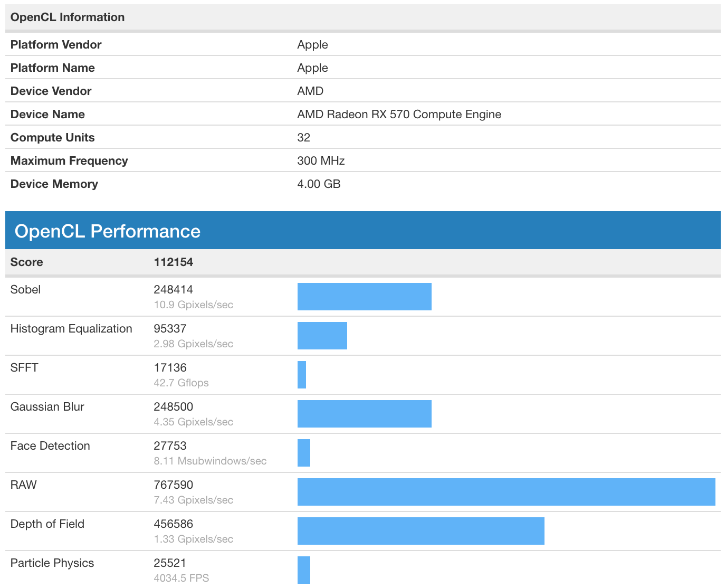Click the Particle Physics label
726x588 pixels.
pos(52,563)
